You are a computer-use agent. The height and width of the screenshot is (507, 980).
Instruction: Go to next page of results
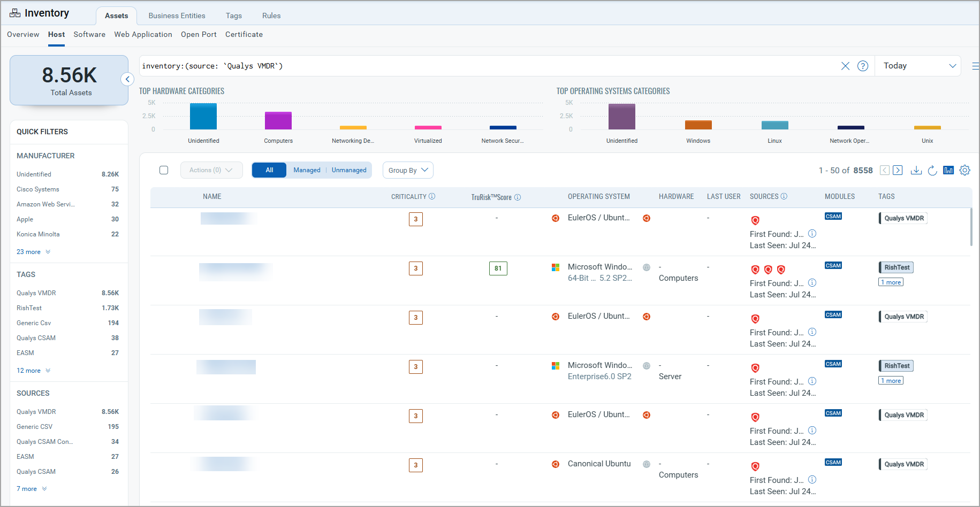click(x=898, y=170)
